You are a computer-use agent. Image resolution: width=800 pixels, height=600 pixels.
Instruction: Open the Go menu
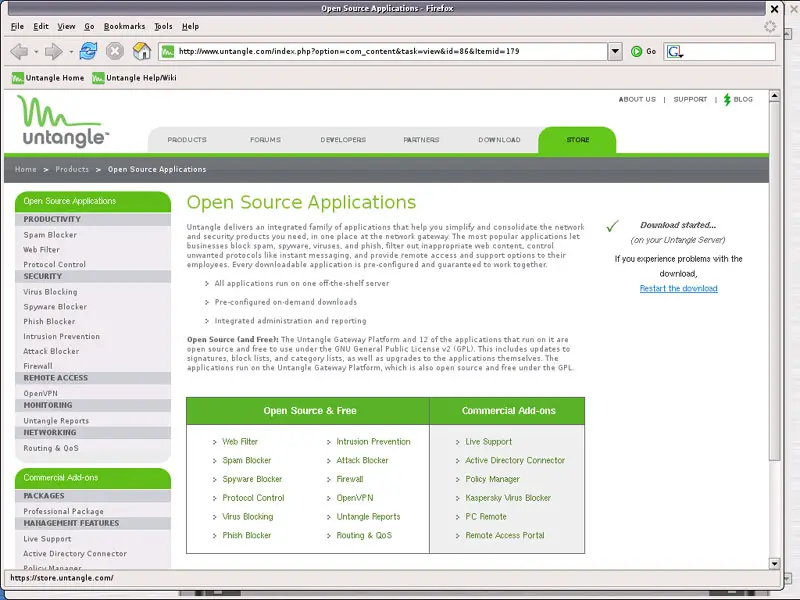coord(89,27)
